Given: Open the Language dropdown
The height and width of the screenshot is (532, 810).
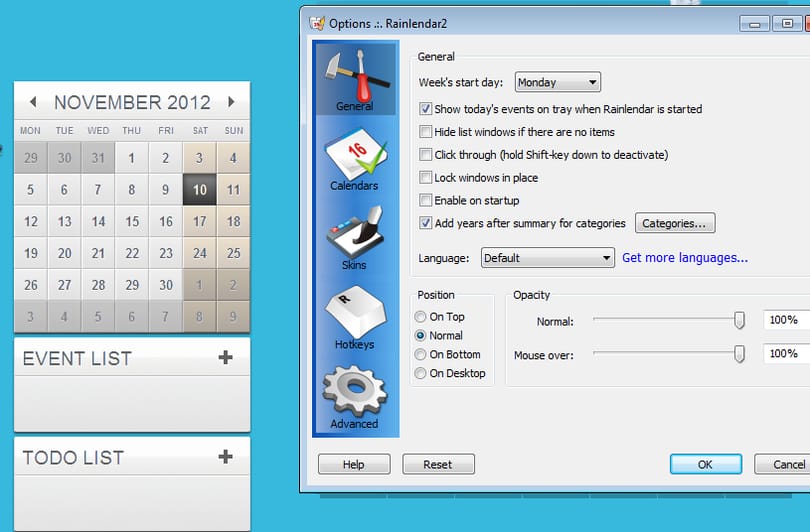Looking at the screenshot, I should [x=548, y=258].
